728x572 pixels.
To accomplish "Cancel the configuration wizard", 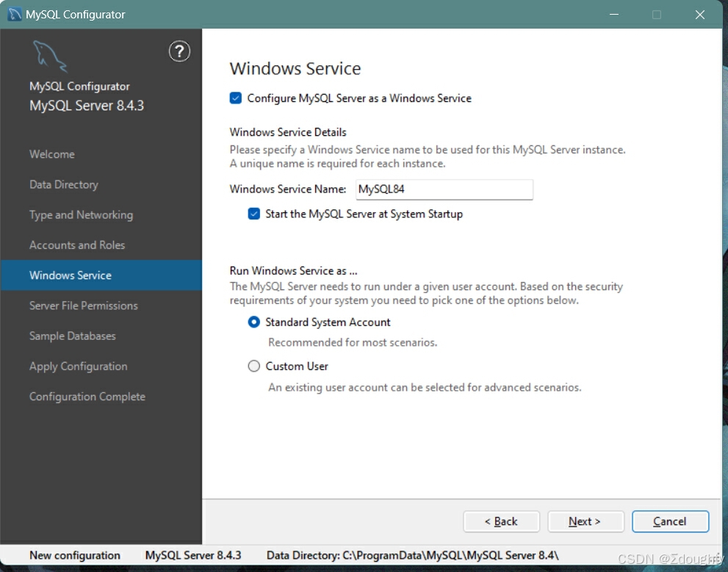I will 670,521.
